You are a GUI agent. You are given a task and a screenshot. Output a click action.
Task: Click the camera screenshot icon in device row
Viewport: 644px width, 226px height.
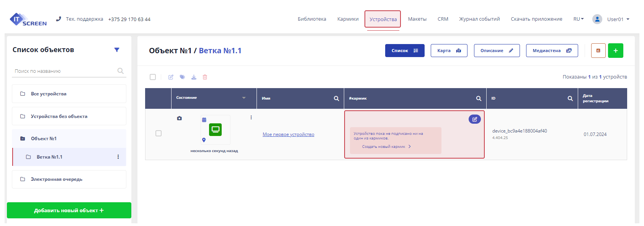click(179, 118)
